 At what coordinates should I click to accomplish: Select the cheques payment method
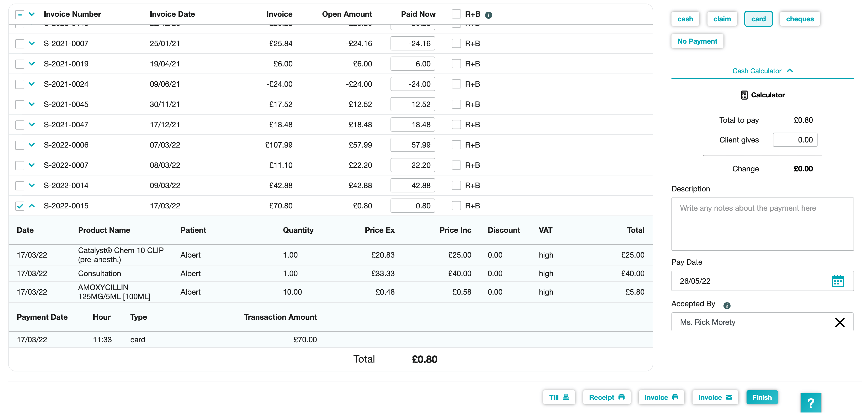pos(800,19)
